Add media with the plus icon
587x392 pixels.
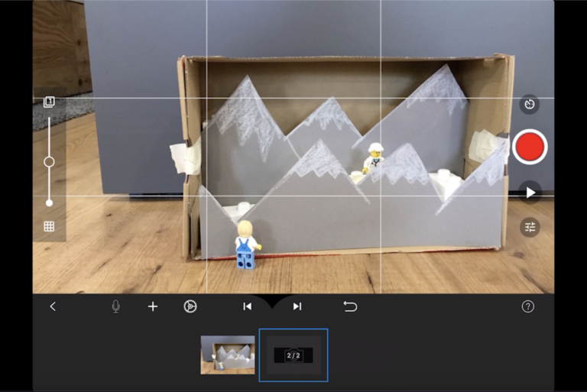click(x=153, y=306)
